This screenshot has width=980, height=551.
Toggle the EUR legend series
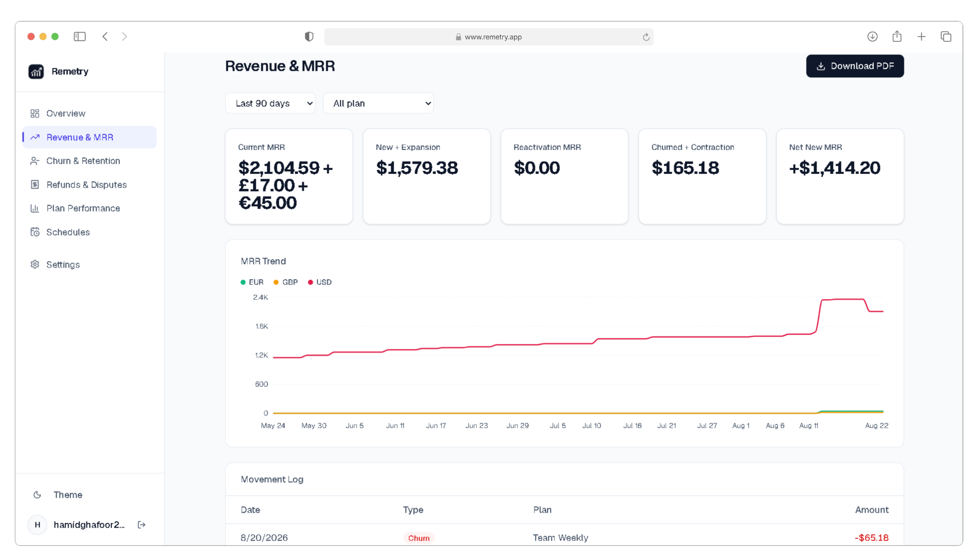[252, 282]
